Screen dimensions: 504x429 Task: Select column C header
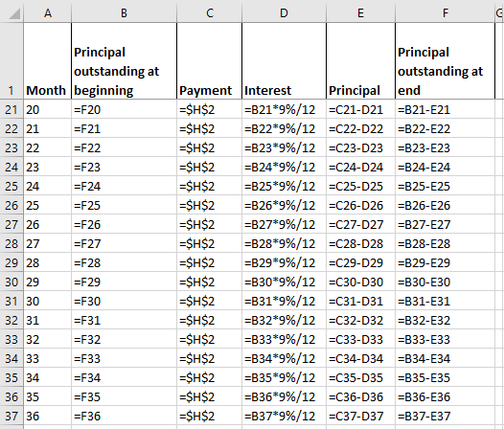point(209,12)
